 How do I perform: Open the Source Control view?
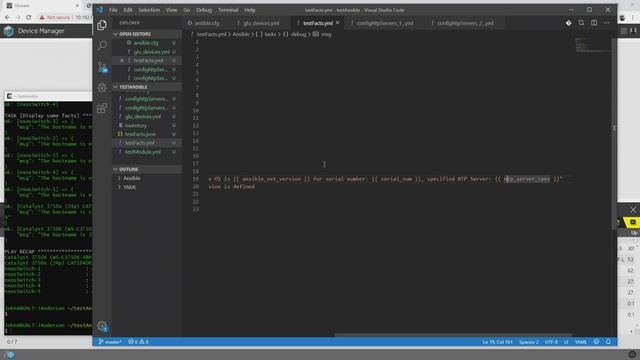102,67
